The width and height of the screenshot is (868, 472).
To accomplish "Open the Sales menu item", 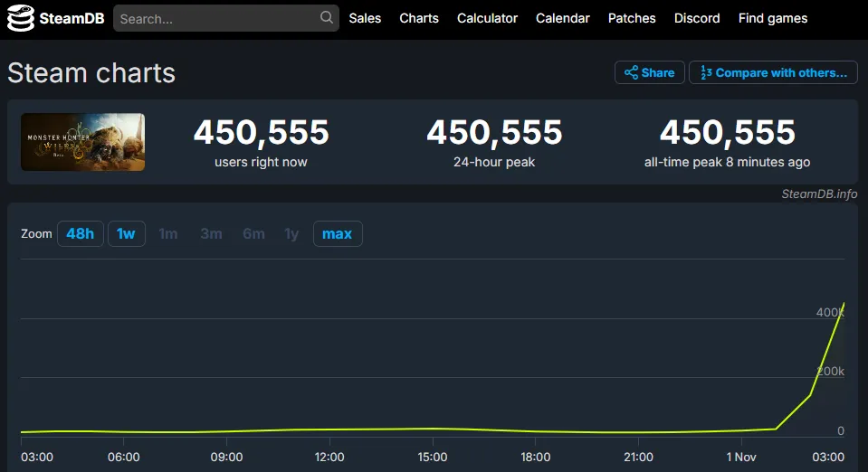I will click(365, 18).
